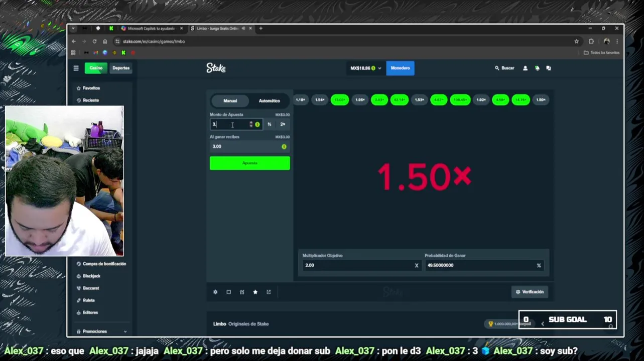
Task: Open the tab search dropdown arrow
Action: [x=73, y=29]
